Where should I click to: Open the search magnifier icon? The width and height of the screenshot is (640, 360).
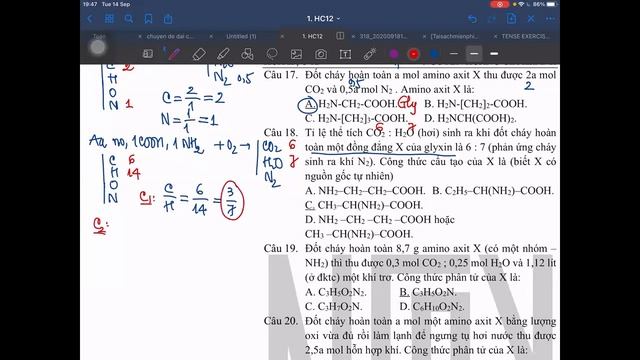(x=129, y=19)
